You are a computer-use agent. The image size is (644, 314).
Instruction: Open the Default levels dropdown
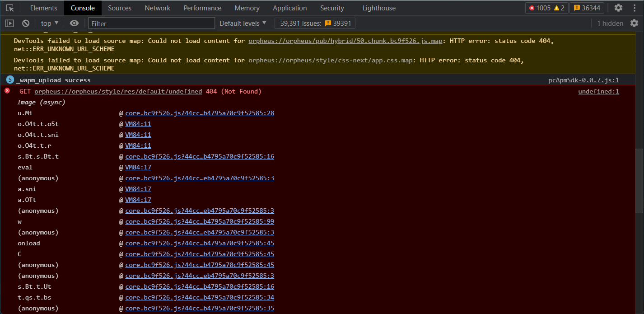(243, 23)
